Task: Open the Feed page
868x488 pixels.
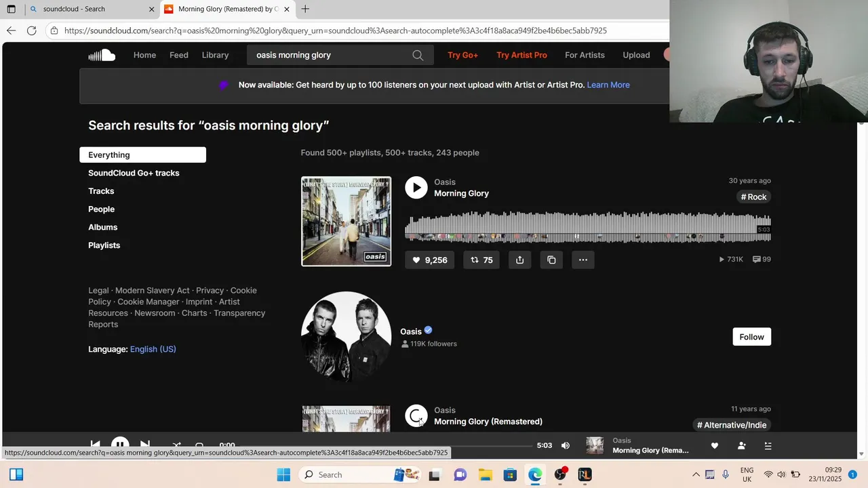Action: point(179,55)
